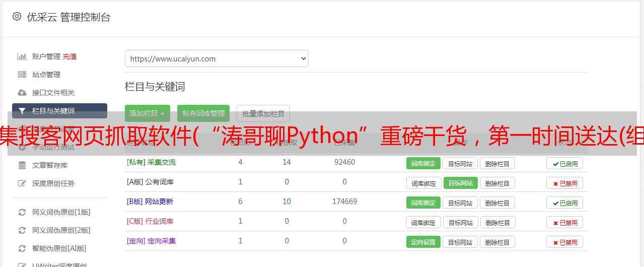This screenshot has height=267, width=644.
Task: Click the filter icon of 栏目与关键词
Action: click(x=22, y=111)
